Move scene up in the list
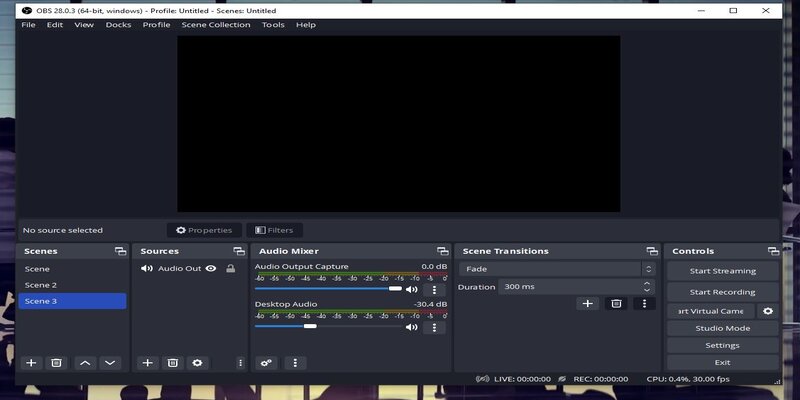The height and width of the screenshot is (400, 800). coord(85,363)
